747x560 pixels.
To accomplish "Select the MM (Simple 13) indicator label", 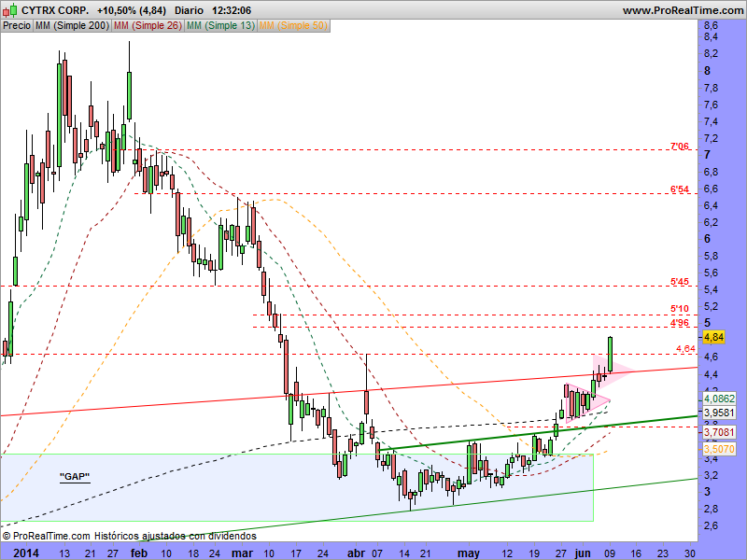I will click(220, 26).
